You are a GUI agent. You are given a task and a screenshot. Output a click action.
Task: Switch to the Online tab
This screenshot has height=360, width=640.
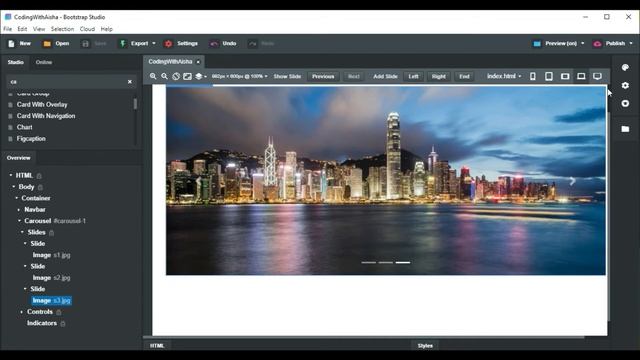coord(44,62)
